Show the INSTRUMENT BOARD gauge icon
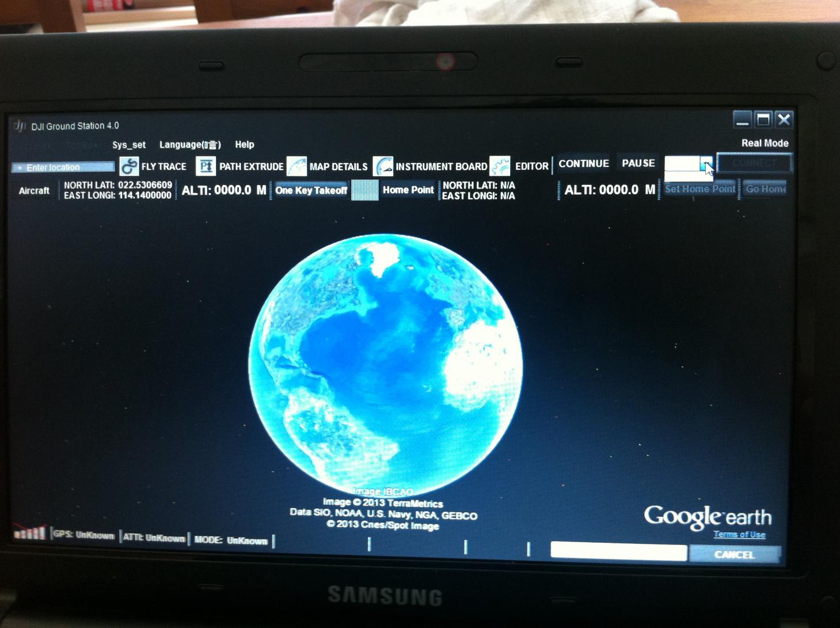The image size is (840, 628). [x=383, y=166]
